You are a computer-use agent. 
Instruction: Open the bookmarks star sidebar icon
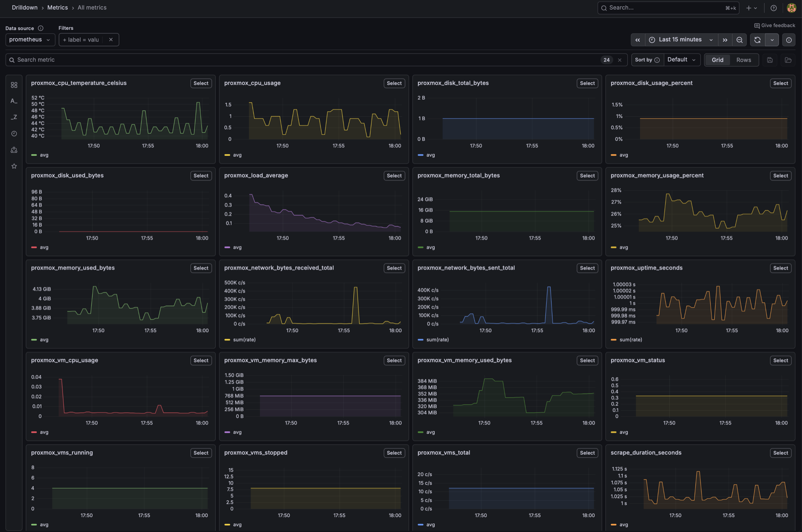(x=14, y=166)
